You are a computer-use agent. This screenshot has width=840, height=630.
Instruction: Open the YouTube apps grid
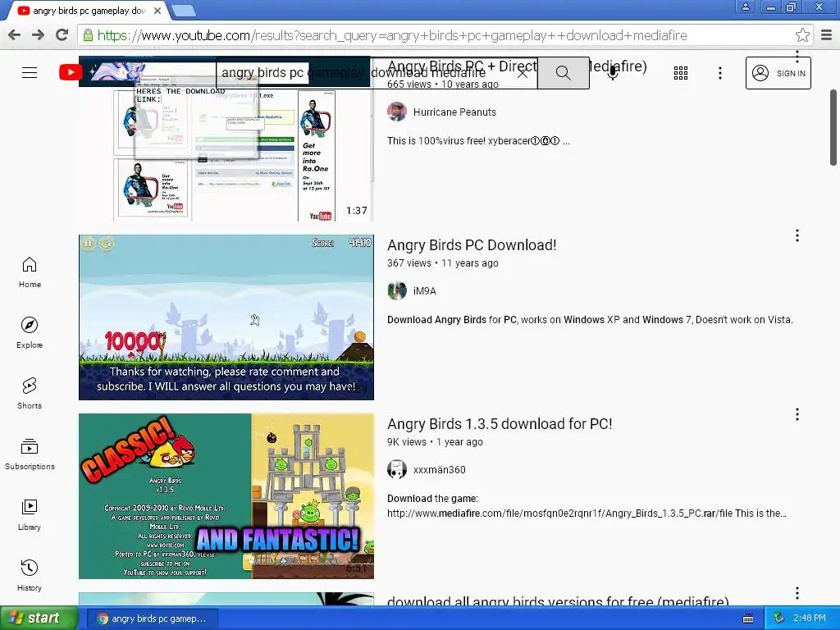point(680,73)
